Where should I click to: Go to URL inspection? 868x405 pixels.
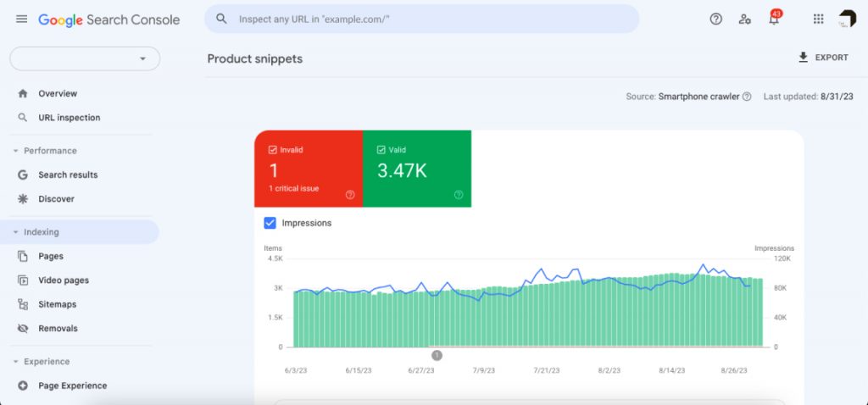point(69,118)
